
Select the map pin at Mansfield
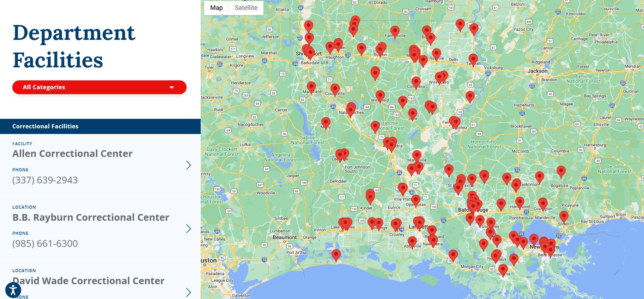pyautogui.click(x=311, y=87)
